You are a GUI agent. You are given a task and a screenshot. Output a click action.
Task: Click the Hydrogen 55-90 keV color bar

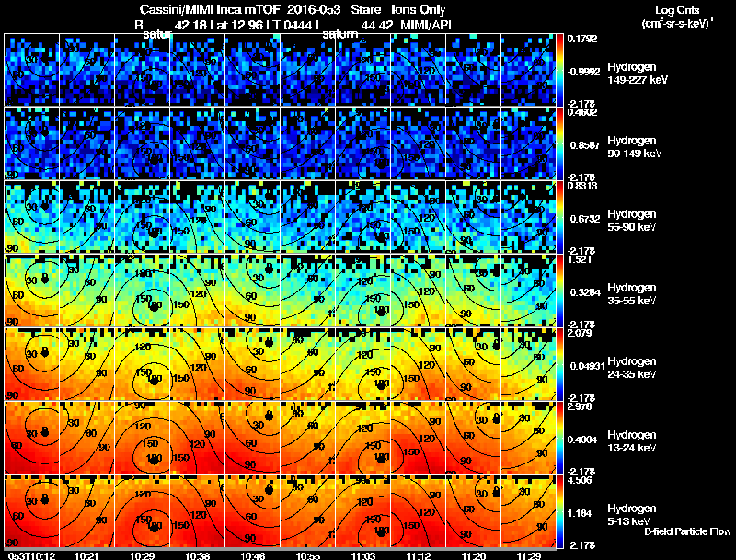click(559, 217)
